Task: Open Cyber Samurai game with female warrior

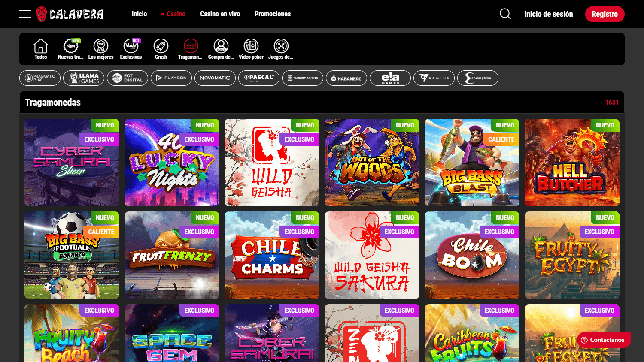Action: [x=272, y=333]
